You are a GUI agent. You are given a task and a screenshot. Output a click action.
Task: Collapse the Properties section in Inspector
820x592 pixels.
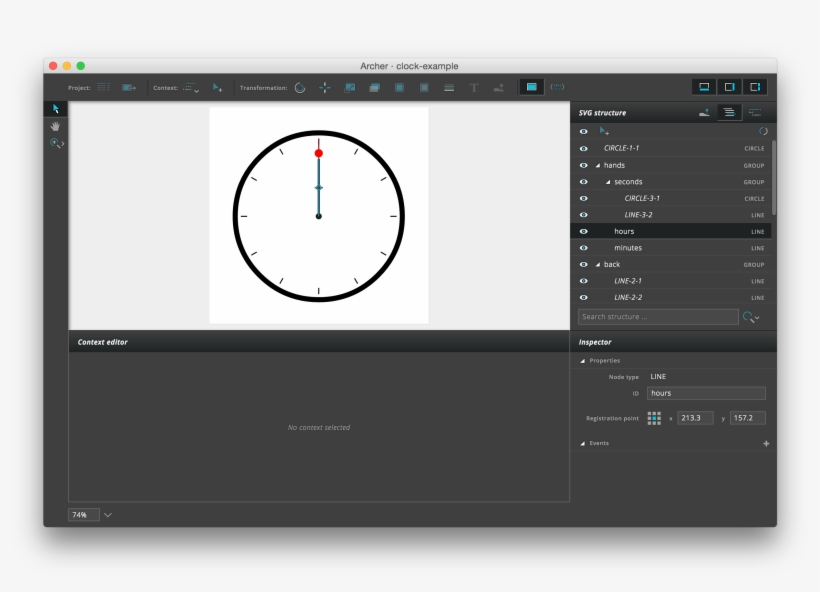pos(583,360)
